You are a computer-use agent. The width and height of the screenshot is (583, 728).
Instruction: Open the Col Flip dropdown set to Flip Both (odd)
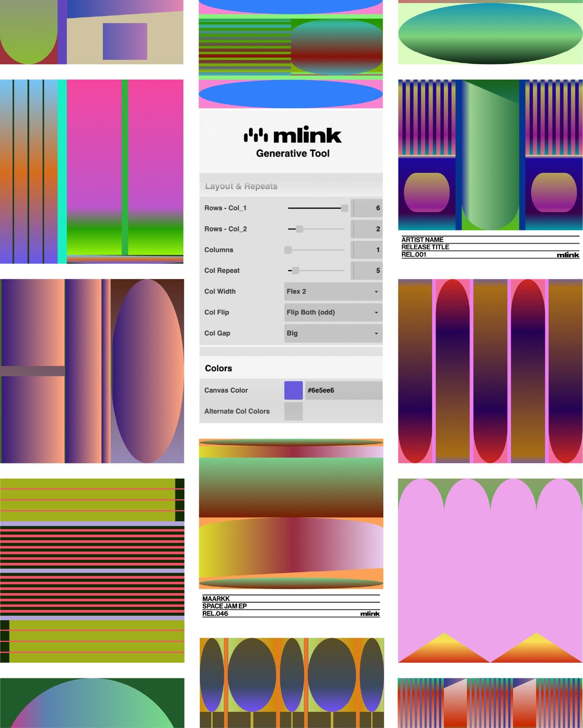point(333,312)
